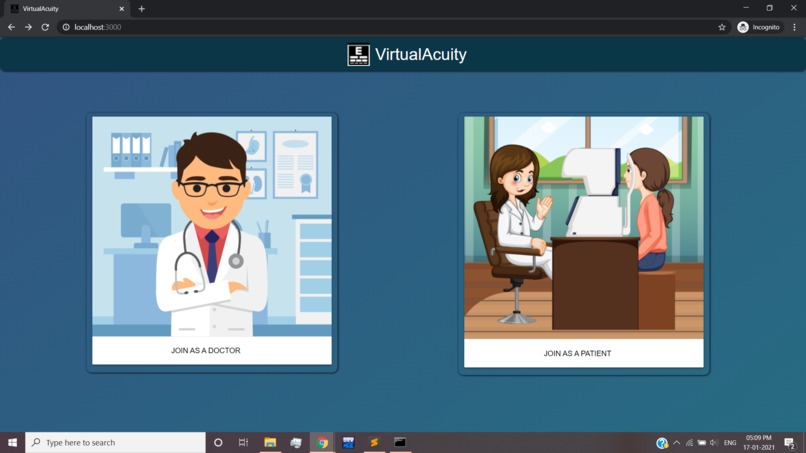Open Task View on the taskbar
The image size is (806, 453).
[243, 443]
